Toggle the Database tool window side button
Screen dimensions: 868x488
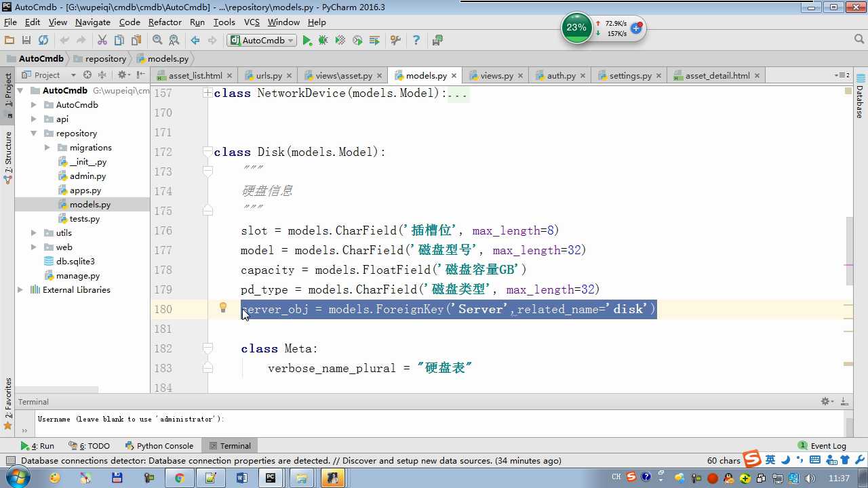(x=860, y=97)
